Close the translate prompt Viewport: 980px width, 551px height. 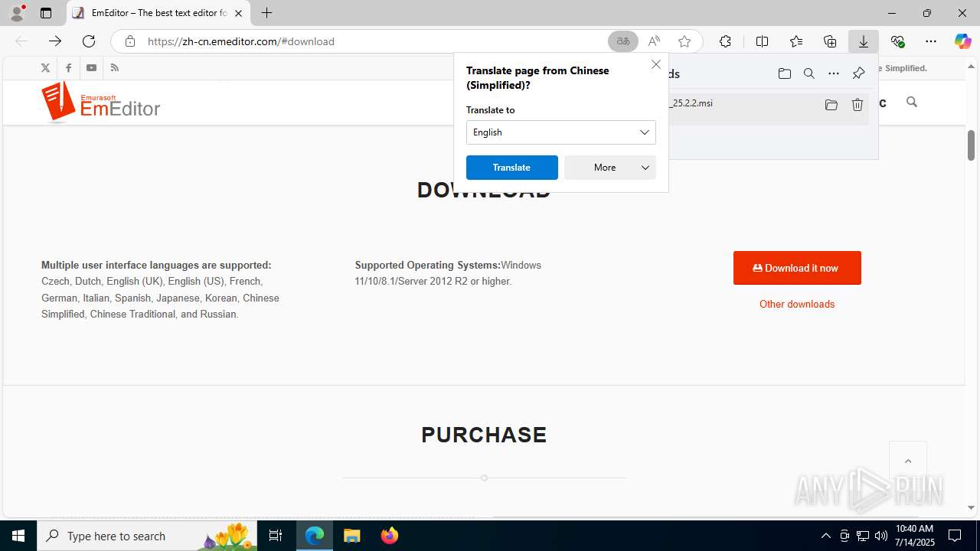(x=656, y=65)
